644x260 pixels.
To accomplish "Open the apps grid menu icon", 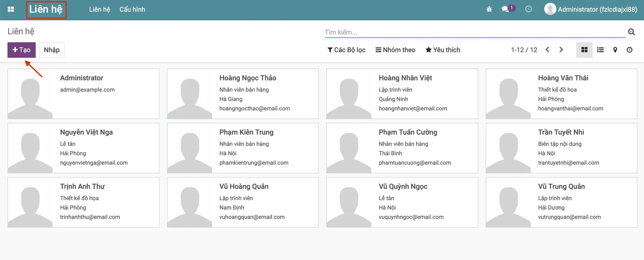I will (x=11, y=9).
